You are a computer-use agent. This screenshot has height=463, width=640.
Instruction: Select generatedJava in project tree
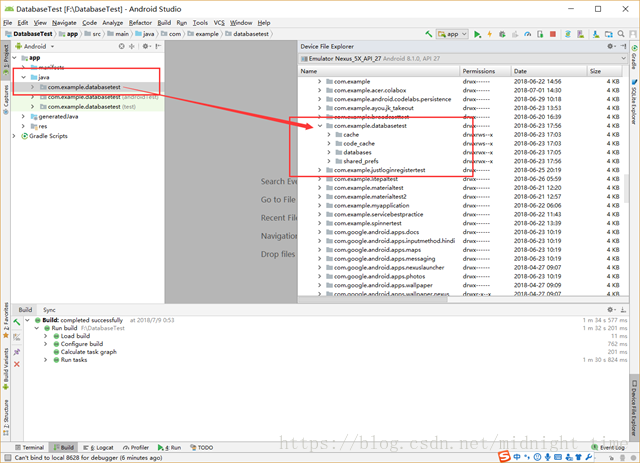tap(59, 116)
